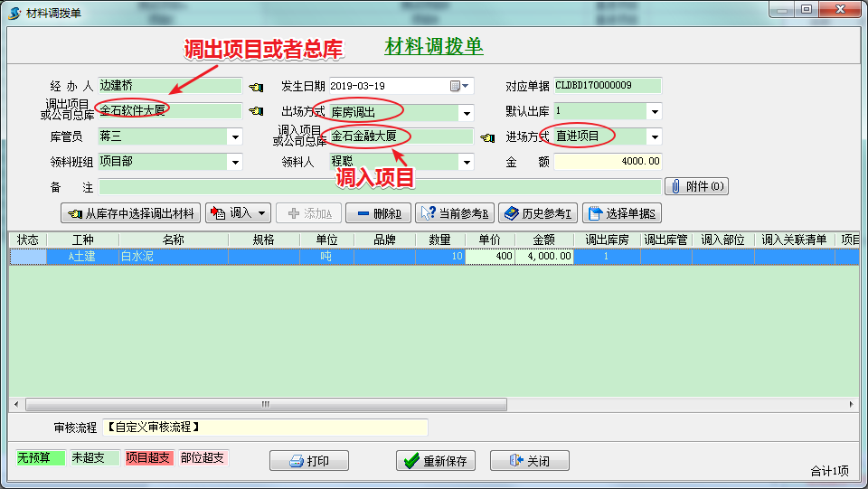
Task: Click the scrollbar left arrow
Action: [16, 404]
